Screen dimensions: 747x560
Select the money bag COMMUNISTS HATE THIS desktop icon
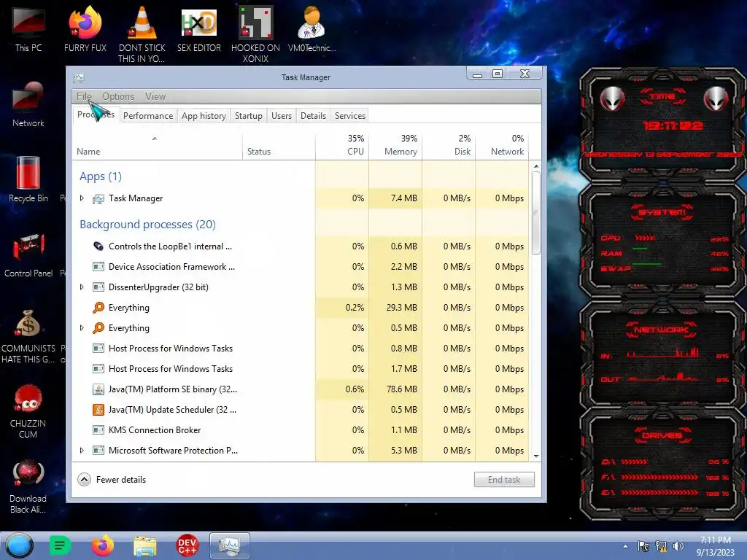[x=28, y=335]
